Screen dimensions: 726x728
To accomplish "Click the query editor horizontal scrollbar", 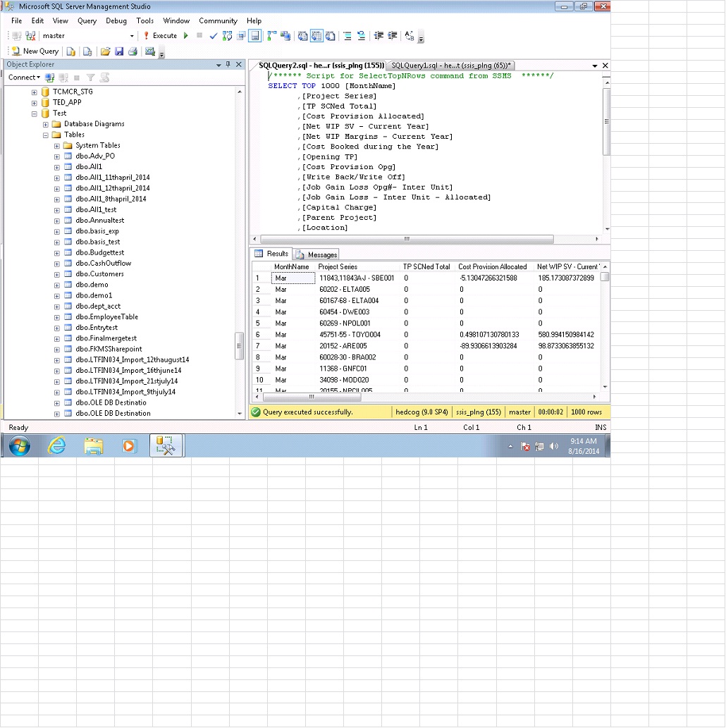I will click(407, 239).
